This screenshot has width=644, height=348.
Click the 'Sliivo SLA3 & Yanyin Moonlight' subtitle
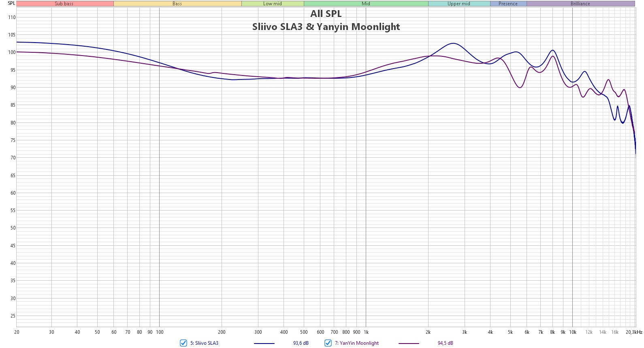(326, 27)
